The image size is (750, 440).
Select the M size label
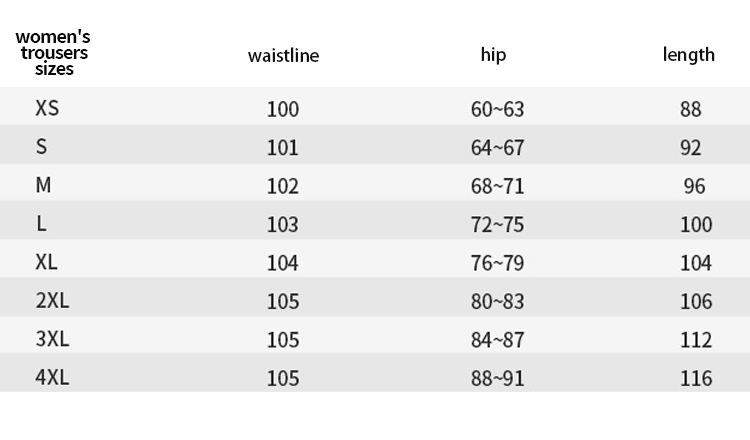tap(43, 185)
